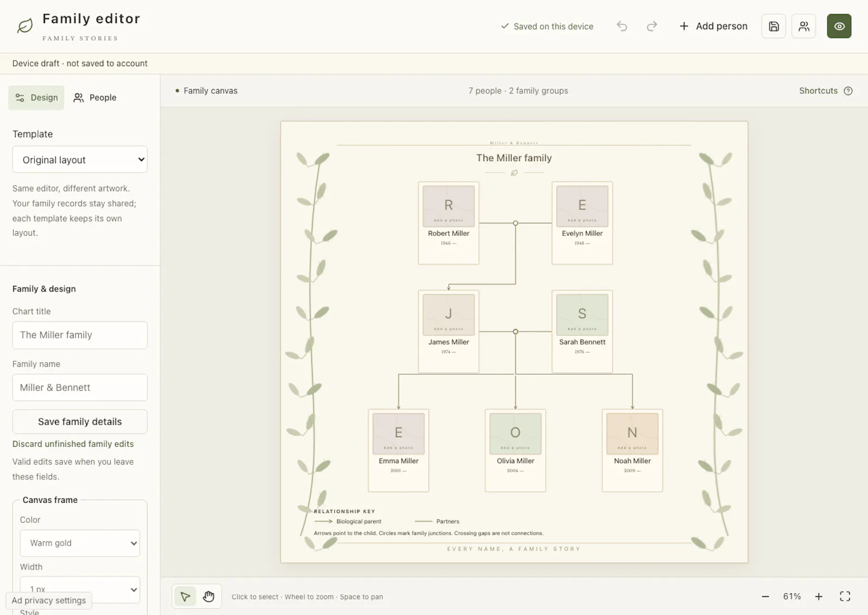Viewport: 868px width, 615px height.
Task: Select the Emma Miller card
Action: point(399,450)
